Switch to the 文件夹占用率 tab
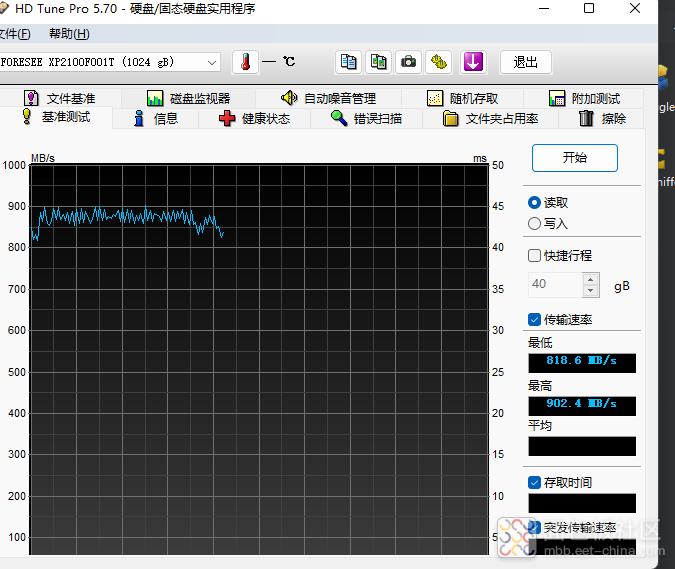The width and height of the screenshot is (675, 569). [491, 118]
